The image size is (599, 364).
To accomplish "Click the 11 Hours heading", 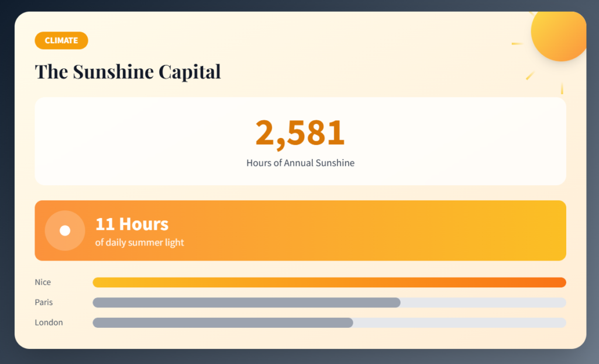I will (x=132, y=224).
